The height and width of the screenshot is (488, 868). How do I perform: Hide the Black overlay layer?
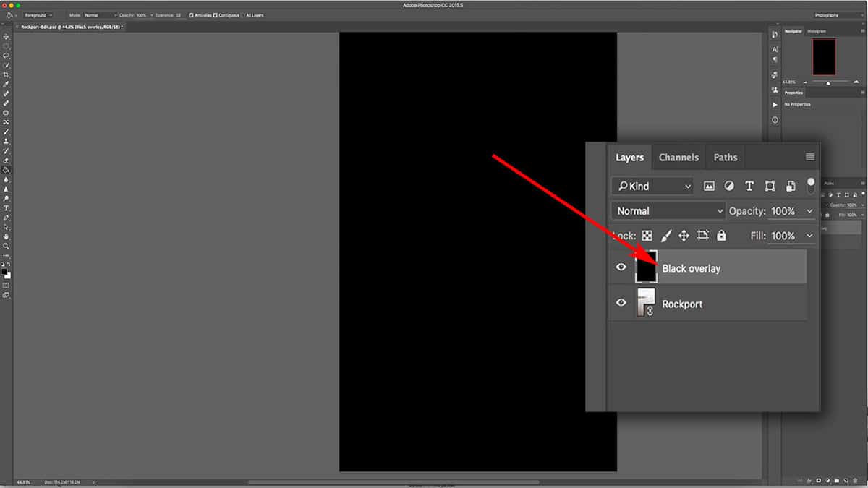point(621,267)
